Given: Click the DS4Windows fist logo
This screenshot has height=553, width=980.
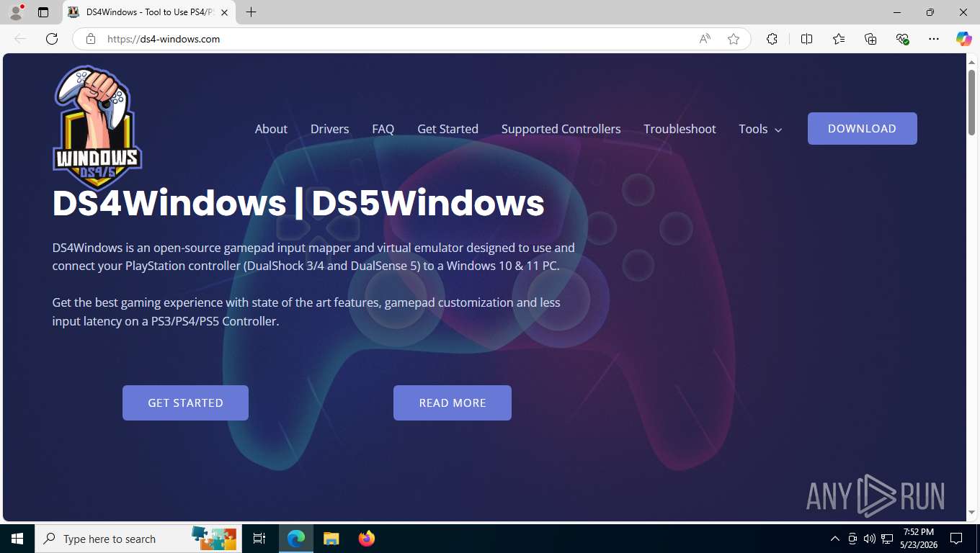Looking at the screenshot, I should pyautogui.click(x=97, y=128).
